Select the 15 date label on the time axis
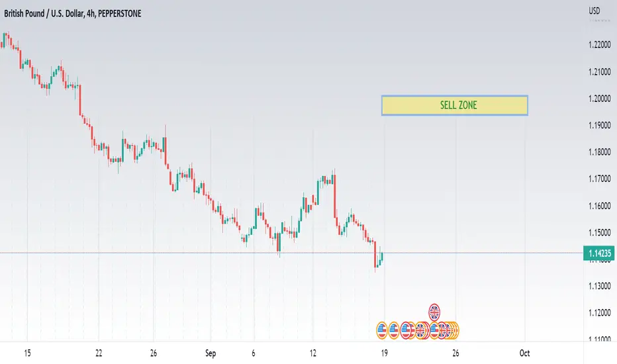The height and width of the screenshot is (364, 617). point(27,353)
